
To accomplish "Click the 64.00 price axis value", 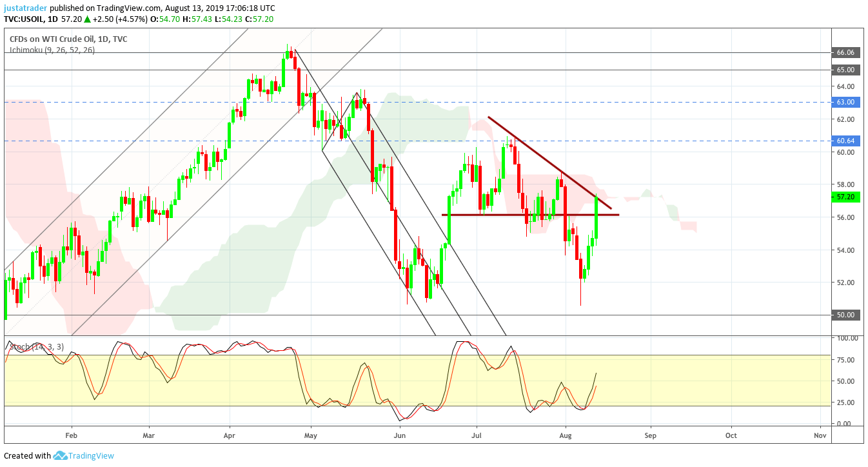I will (845, 86).
